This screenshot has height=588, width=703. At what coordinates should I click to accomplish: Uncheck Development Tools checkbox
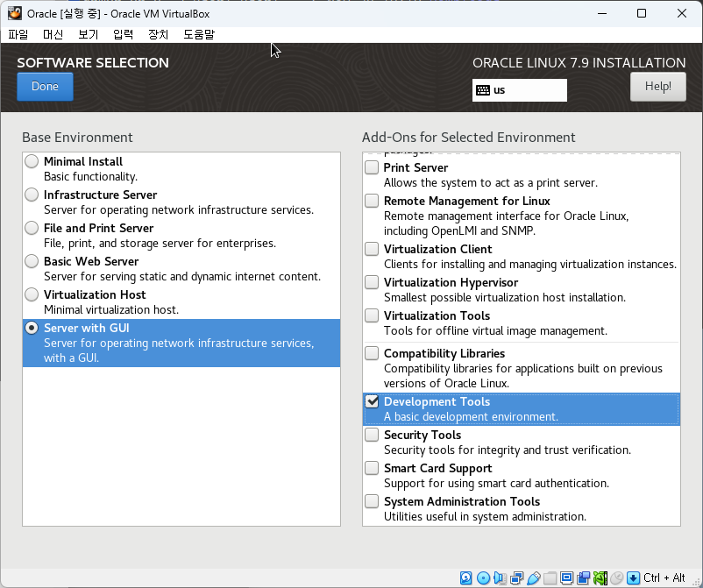point(372,401)
